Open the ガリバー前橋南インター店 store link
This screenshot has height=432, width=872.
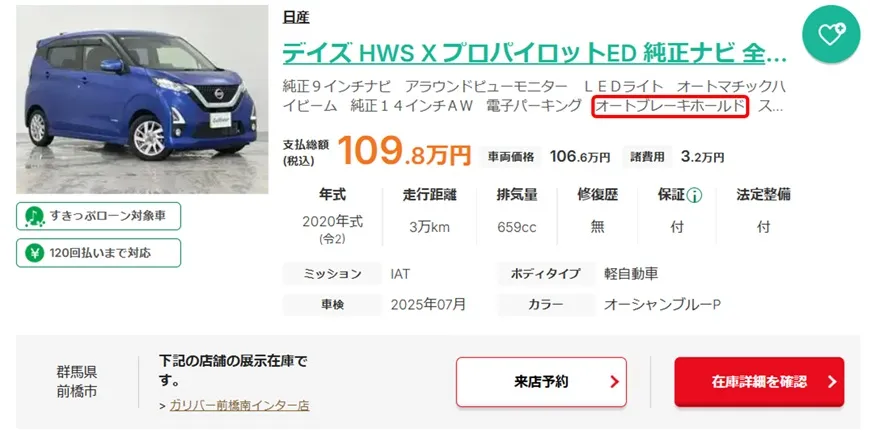(x=239, y=405)
